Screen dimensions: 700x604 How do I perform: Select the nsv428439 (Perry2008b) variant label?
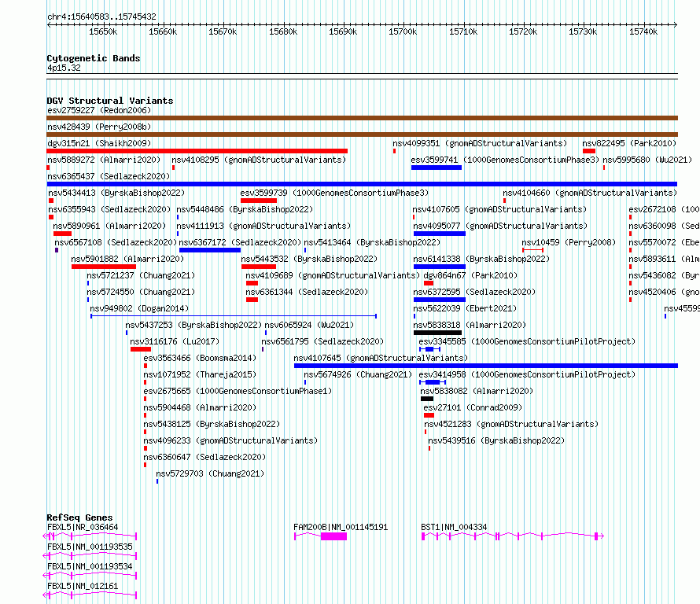[99, 127]
